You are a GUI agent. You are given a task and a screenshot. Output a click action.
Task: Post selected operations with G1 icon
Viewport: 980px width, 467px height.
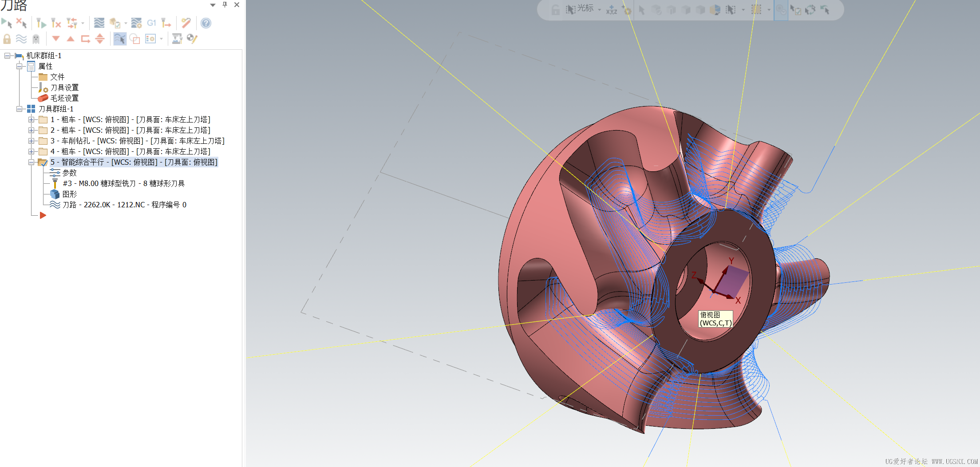pyautogui.click(x=151, y=23)
